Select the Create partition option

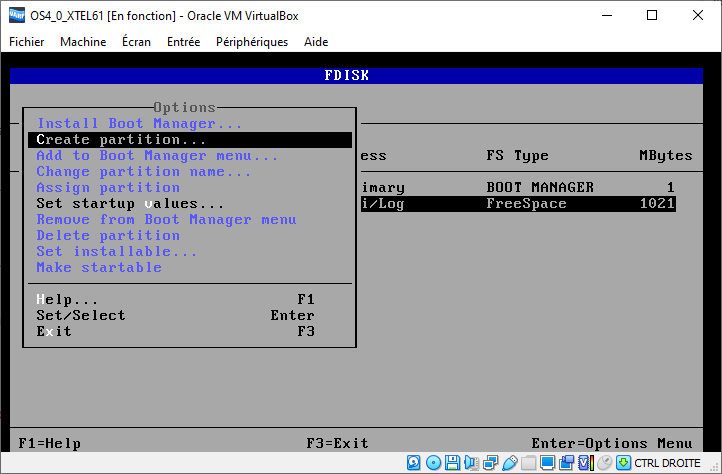point(121,140)
